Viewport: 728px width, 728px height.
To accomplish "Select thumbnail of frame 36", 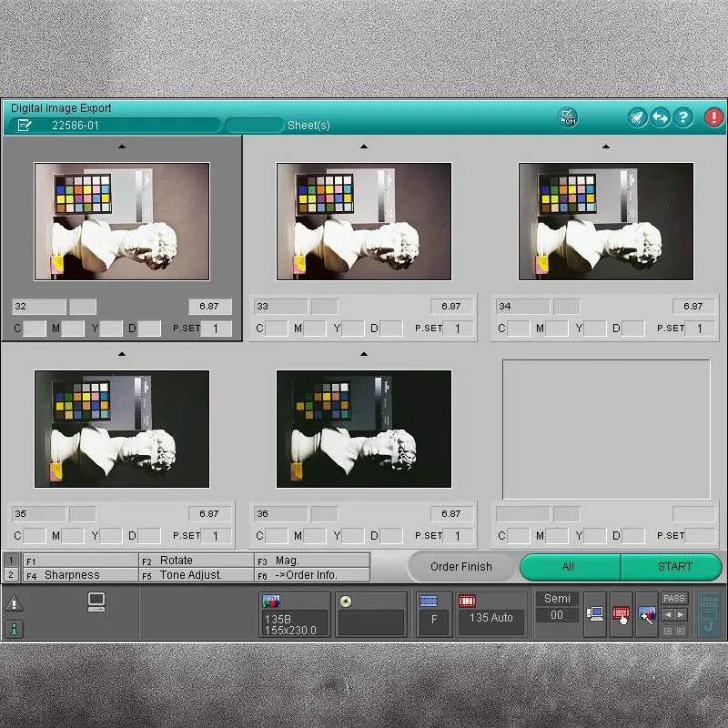I will (364, 429).
